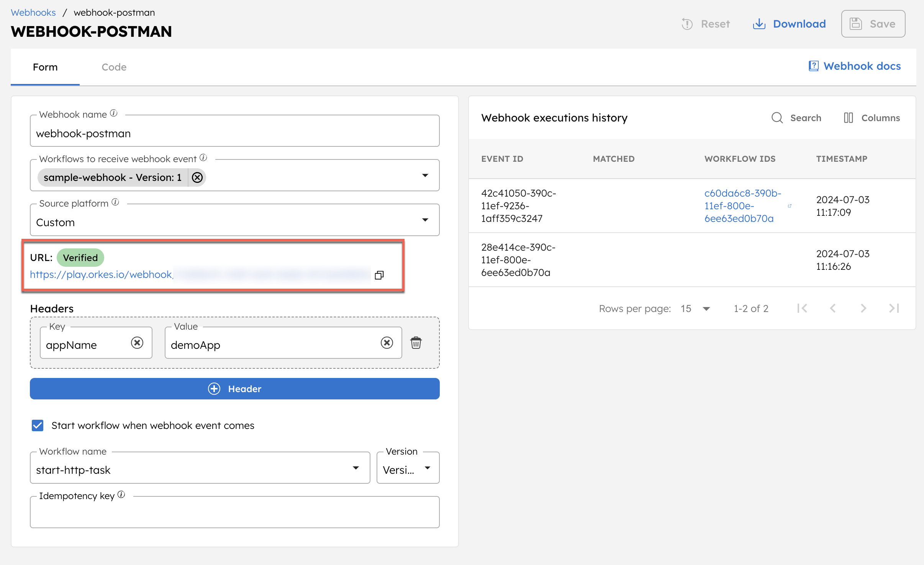Click the info icon beside Idempotency key
This screenshot has height=565, width=924.
tap(121, 495)
